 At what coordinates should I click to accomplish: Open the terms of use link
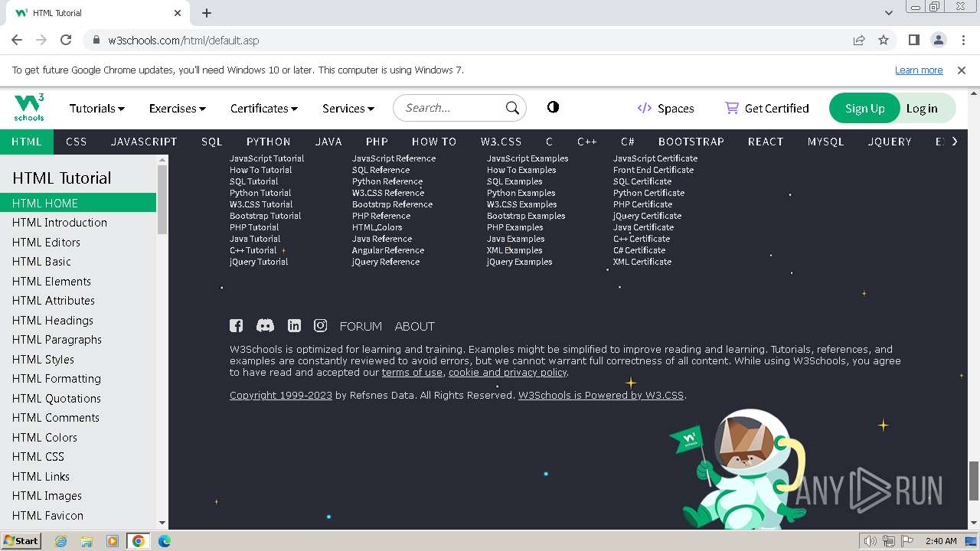412,372
